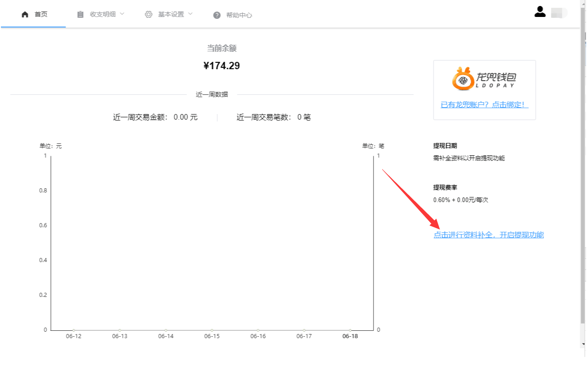Click the ¥174.29 balance amount

[x=222, y=66]
